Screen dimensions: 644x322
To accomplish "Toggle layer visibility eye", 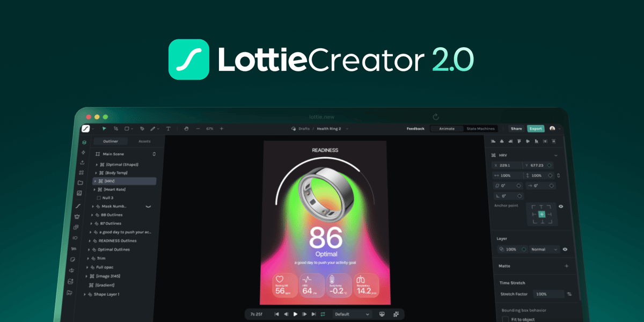I will click(565, 249).
